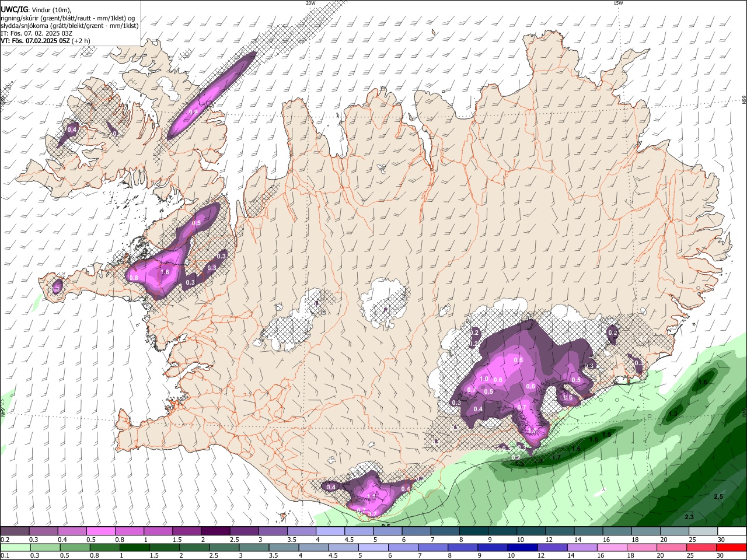Click the 0.8 value next to 1.6 in west Iceland

134,278
